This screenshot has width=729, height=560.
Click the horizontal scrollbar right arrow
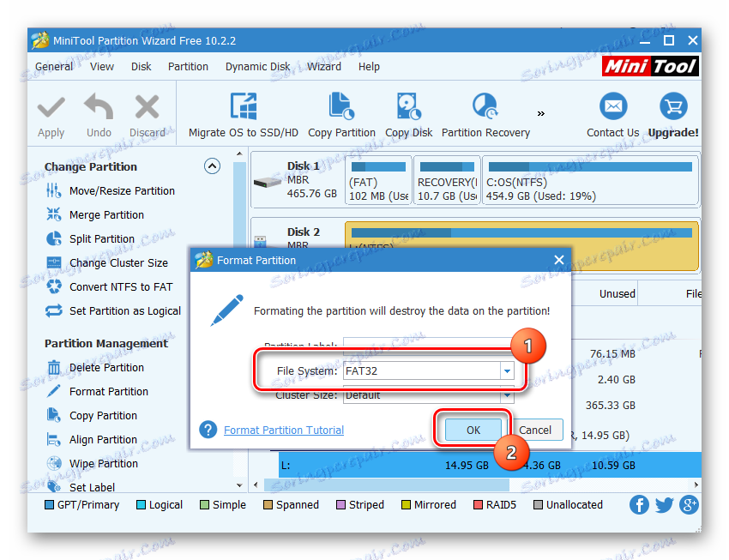[696, 485]
